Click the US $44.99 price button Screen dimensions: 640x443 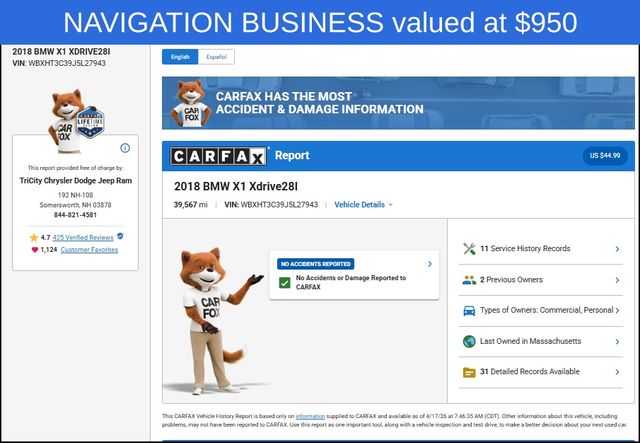[x=604, y=156]
